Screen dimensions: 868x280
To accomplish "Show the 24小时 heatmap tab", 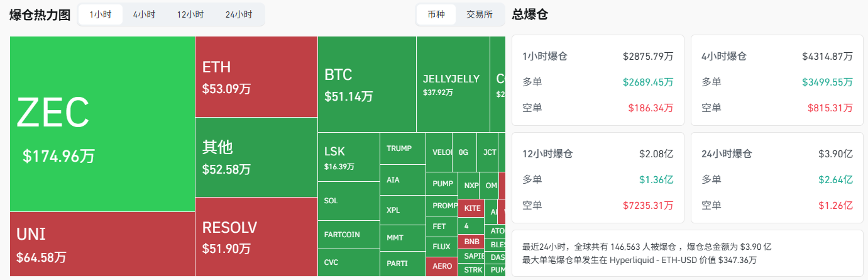I will (x=239, y=14).
